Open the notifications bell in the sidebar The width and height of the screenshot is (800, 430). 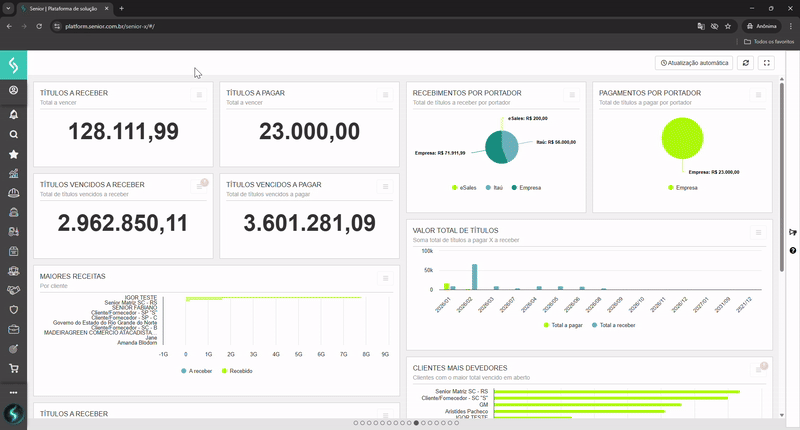tap(13, 113)
